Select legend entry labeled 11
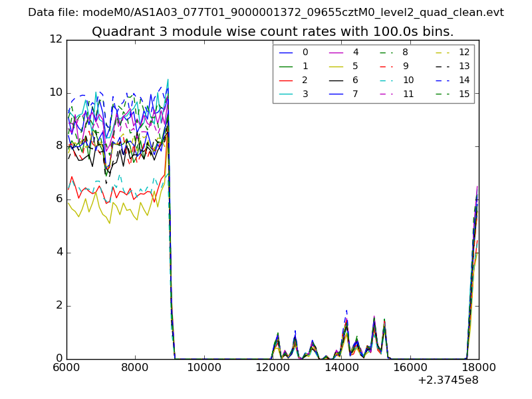The image size is (532, 399). 397,94
